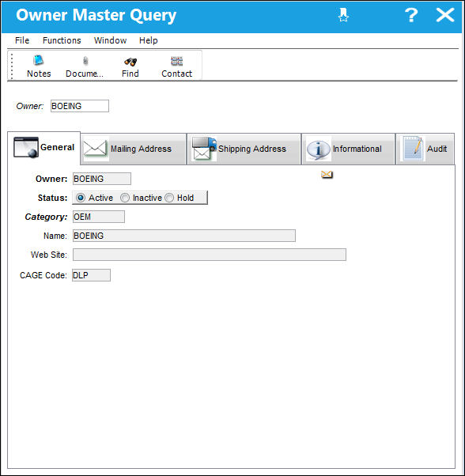
Task: Open help with the question mark icon
Action: point(411,15)
